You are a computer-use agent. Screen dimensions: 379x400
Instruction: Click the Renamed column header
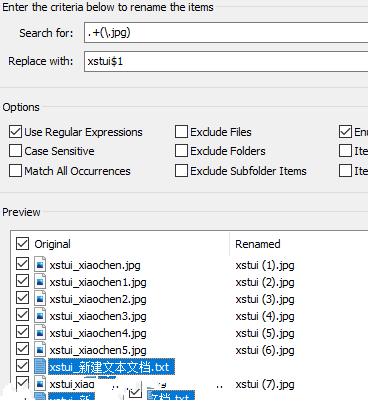pyautogui.click(x=258, y=244)
